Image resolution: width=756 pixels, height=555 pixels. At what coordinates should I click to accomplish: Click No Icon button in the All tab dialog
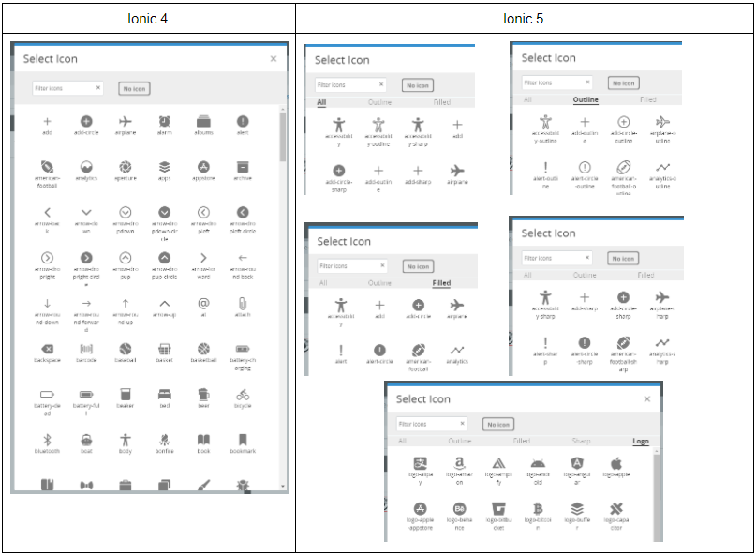[x=418, y=85]
